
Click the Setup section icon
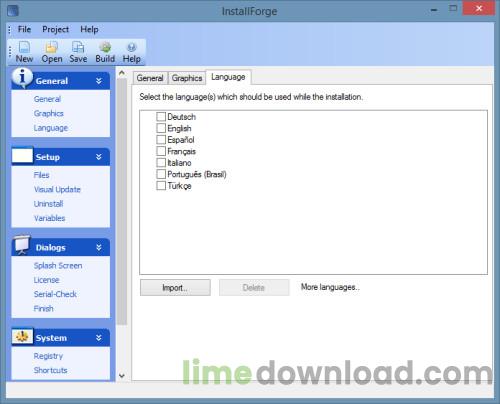click(22, 155)
